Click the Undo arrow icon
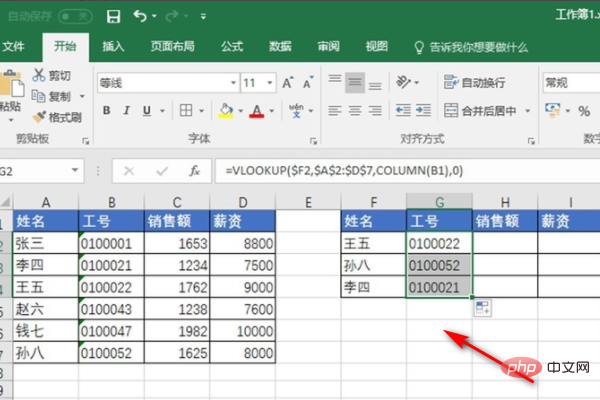 (x=140, y=16)
